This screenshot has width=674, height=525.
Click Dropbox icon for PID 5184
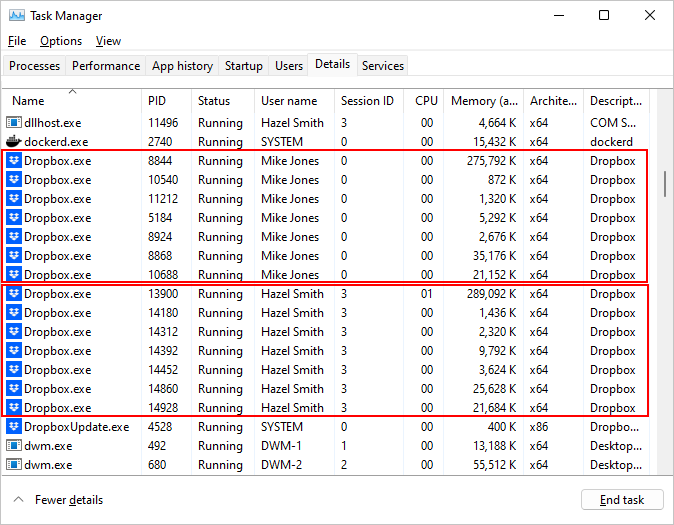[x=14, y=218]
